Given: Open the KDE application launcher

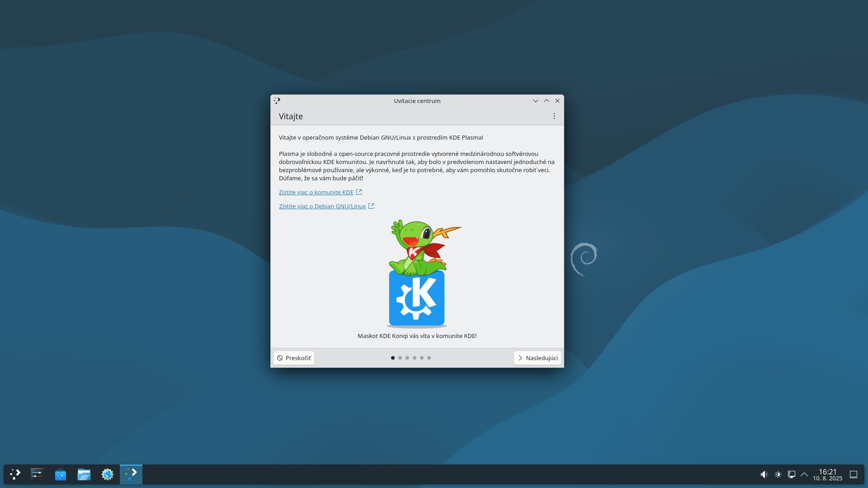Looking at the screenshot, I should coord(15,474).
